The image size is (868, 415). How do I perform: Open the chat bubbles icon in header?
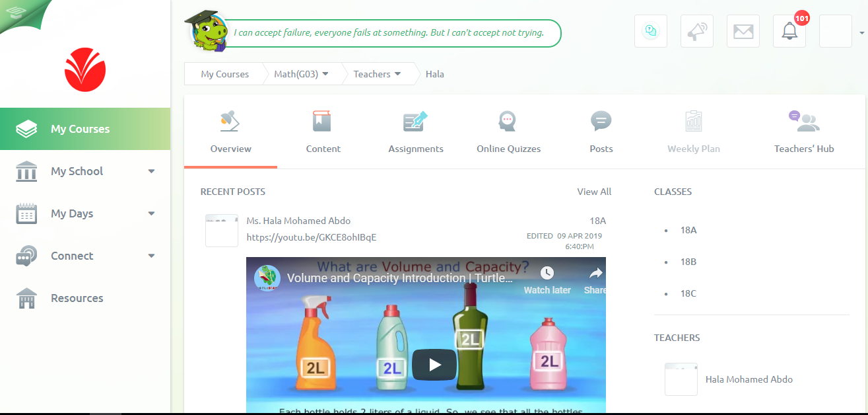[651, 31]
